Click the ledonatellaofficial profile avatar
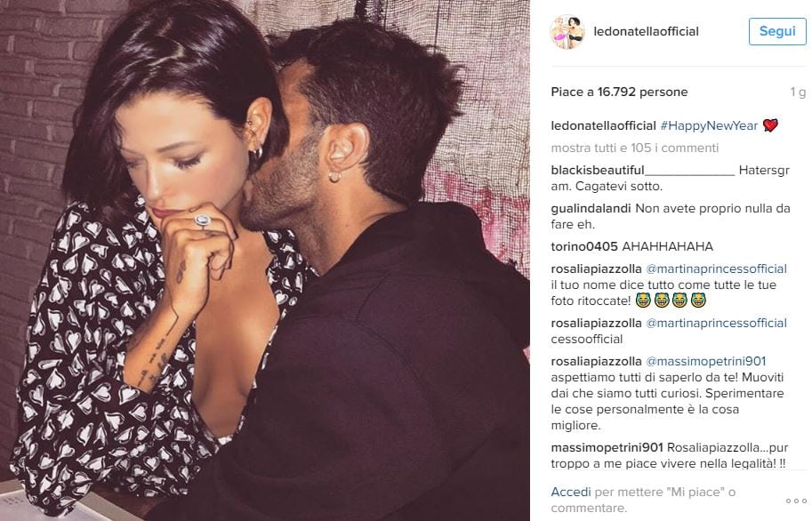Viewport: 812px width, 521px height. [567, 32]
